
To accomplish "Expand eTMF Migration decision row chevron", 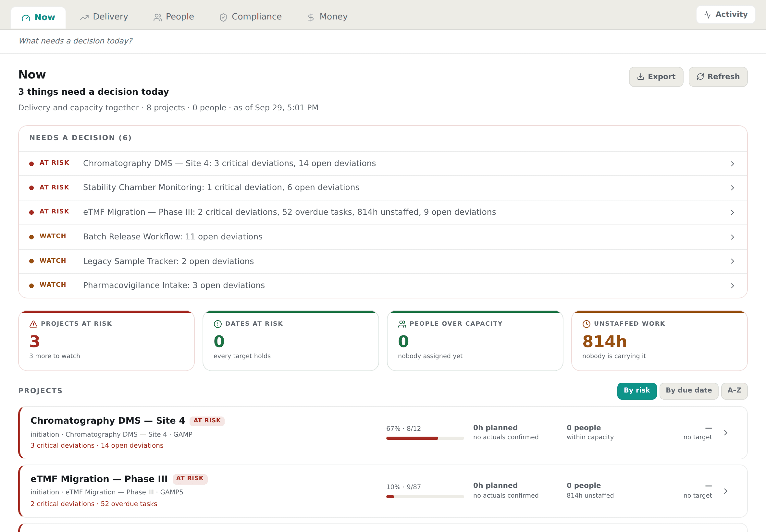I will [x=732, y=212].
